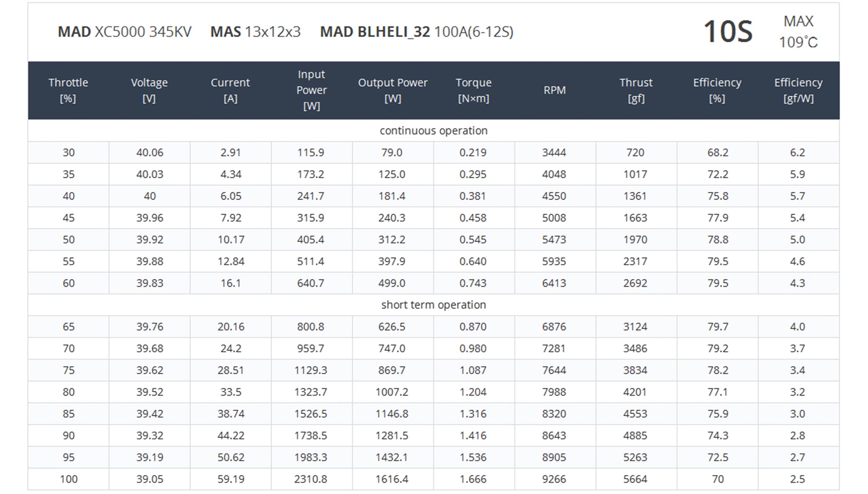Image resolution: width=868 pixels, height=494 pixels.
Task: Click the MAX 109°C temperature label
Action: 798,32
